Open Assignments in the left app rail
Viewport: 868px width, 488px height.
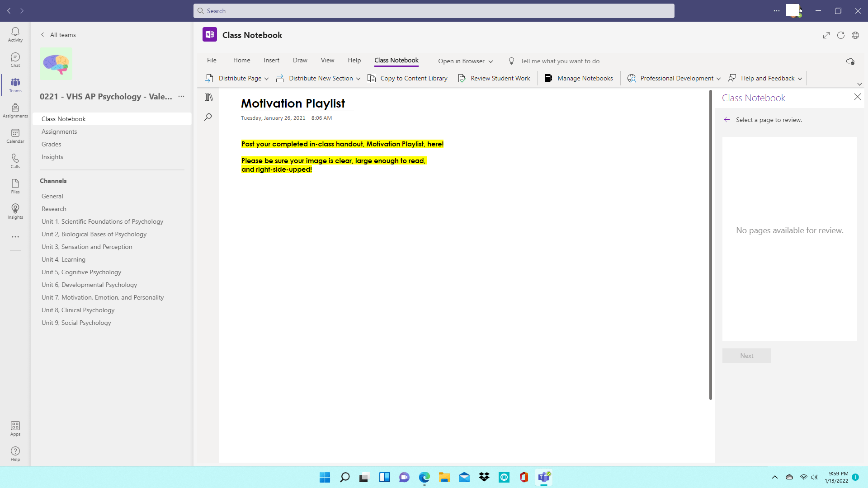coord(15,110)
